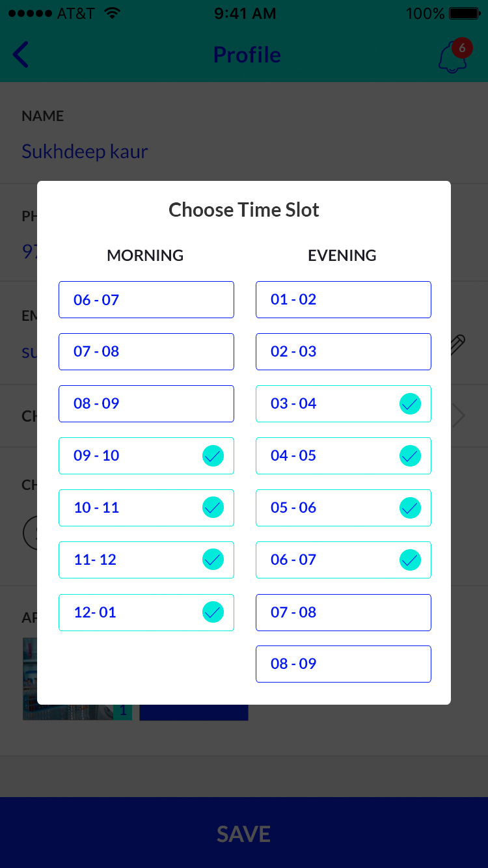Screen dimensions: 488x868
Task: Deselect the 12- 01 morning slot checkmark
Action: pyautogui.click(x=213, y=612)
